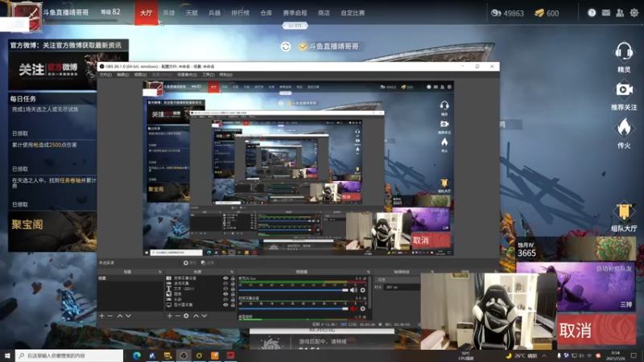Toggle visibility of 图像 source
Image resolution: width=644 pixels, height=362 pixels.
tap(225, 294)
